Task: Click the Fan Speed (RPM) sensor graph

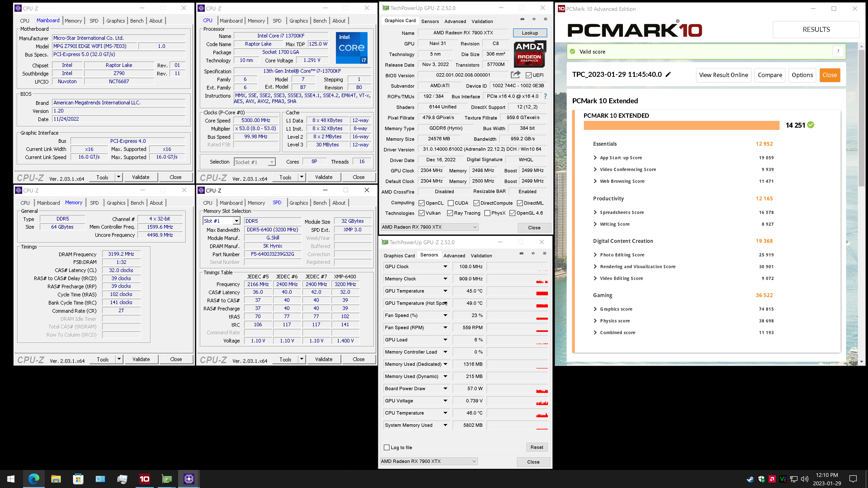Action: click(x=517, y=327)
